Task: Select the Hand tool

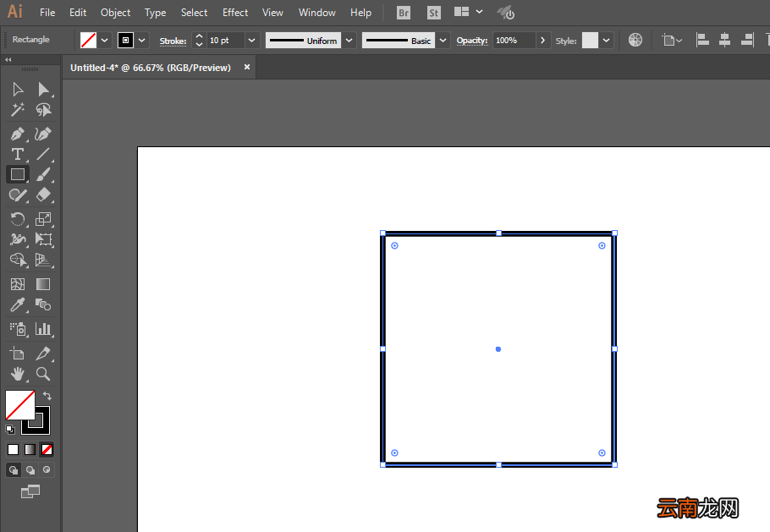Action: point(18,374)
